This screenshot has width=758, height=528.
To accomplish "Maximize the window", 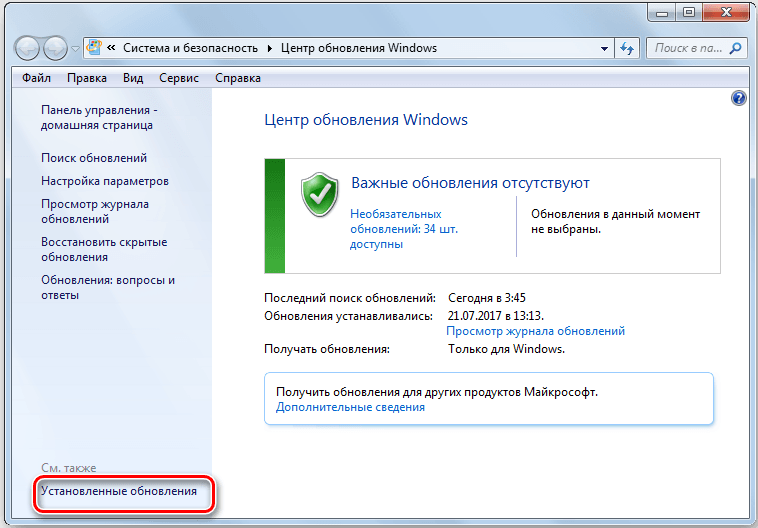I will click(x=689, y=13).
